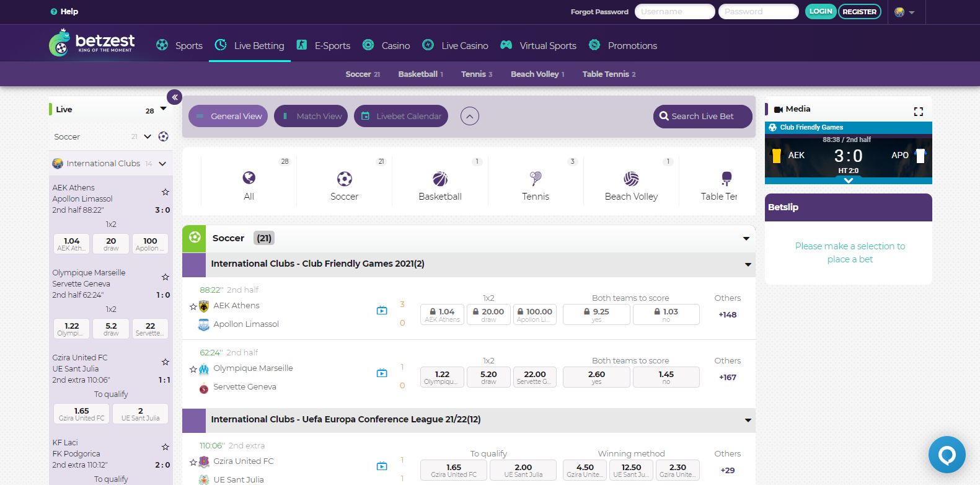Favorite Olympique Marseille match in sidebar

[x=166, y=277]
